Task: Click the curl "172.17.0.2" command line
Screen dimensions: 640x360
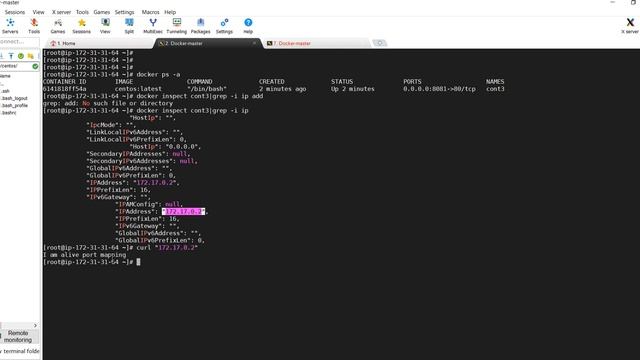Action: coord(167,248)
